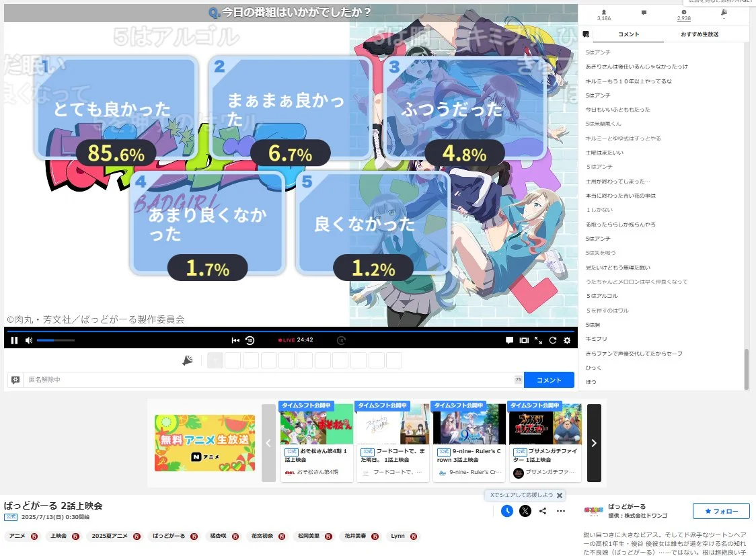756x556 pixels.
Task: Click the blue timeshift reservation clock icon
Action: pos(506,511)
